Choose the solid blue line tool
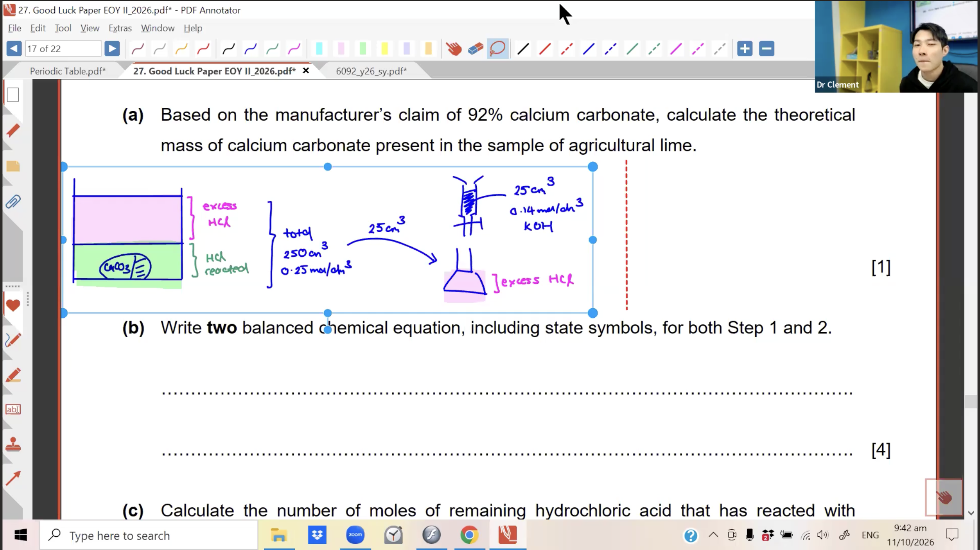Viewport: 980px width, 550px height. pos(589,49)
